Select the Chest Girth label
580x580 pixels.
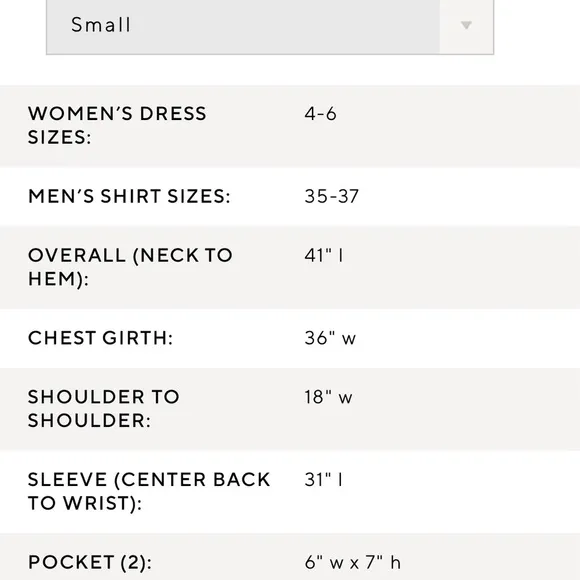tap(100, 338)
